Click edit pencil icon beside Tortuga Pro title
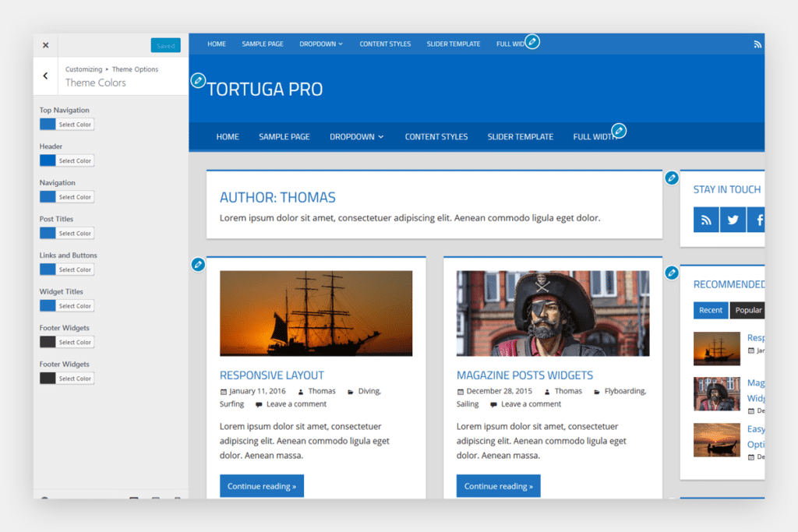The height and width of the screenshot is (532, 798). pos(198,80)
